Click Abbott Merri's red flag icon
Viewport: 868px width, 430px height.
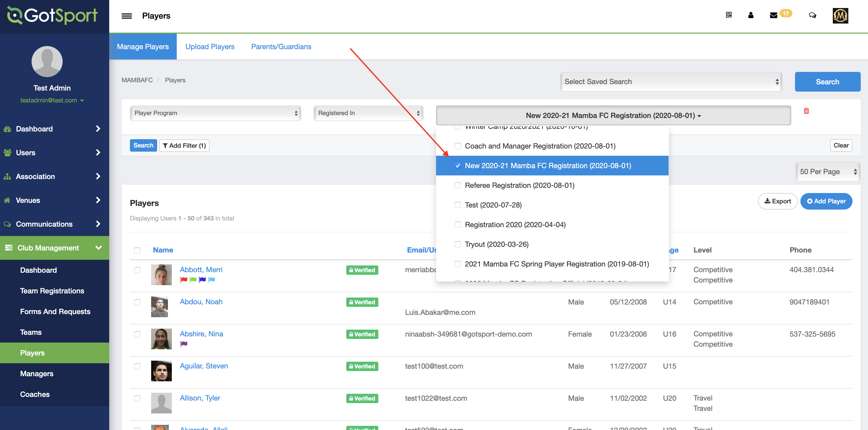[x=184, y=279]
